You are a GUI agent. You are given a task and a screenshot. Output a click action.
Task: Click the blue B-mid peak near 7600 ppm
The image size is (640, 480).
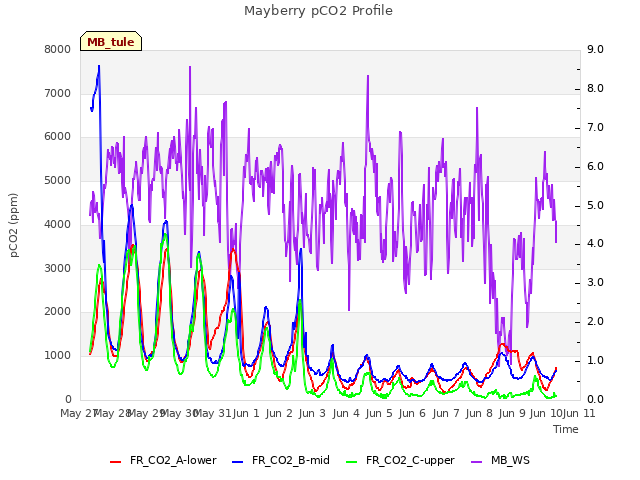[x=99, y=67]
